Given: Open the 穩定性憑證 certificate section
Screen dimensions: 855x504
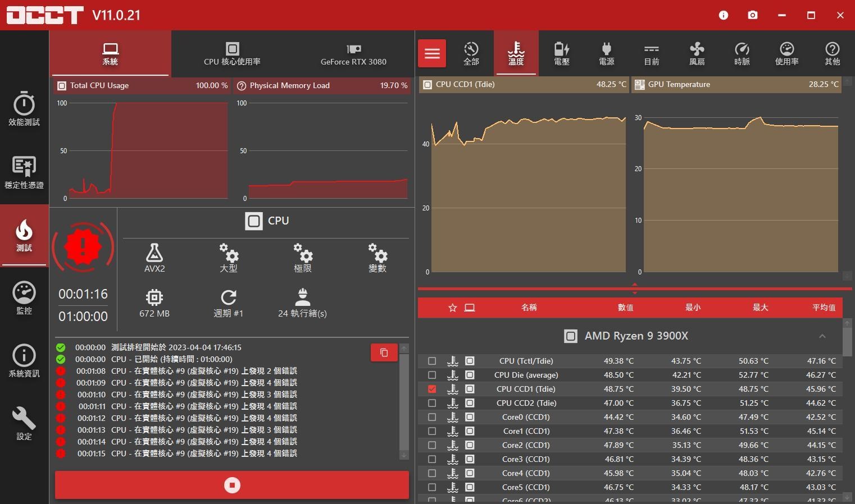Looking at the screenshot, I should click(x=24, y=172).
